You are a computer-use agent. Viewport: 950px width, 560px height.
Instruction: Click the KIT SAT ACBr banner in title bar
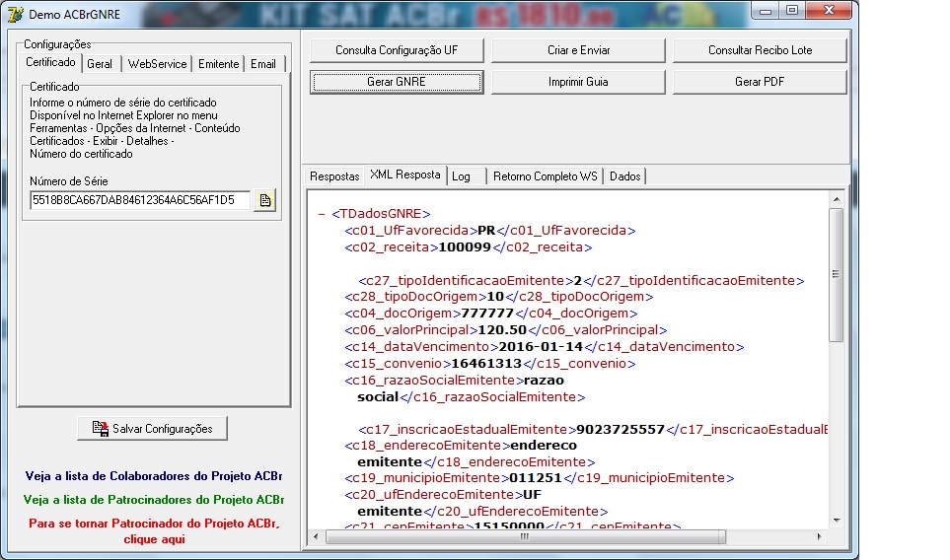click(445, 15)
